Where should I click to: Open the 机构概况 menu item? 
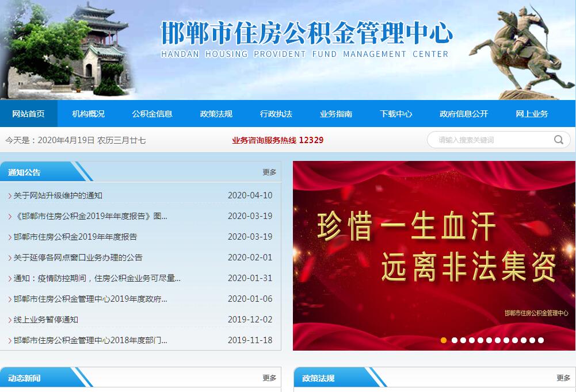pyautogui.click(x=88, y=114)
